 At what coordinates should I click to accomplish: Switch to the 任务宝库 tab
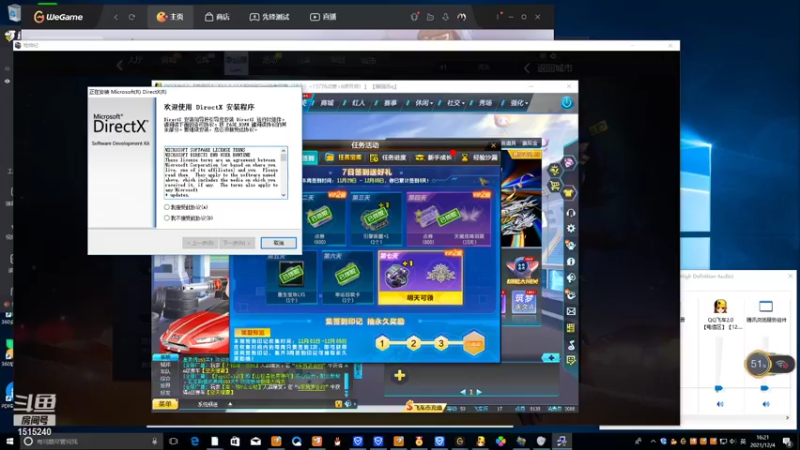(343, 158)
